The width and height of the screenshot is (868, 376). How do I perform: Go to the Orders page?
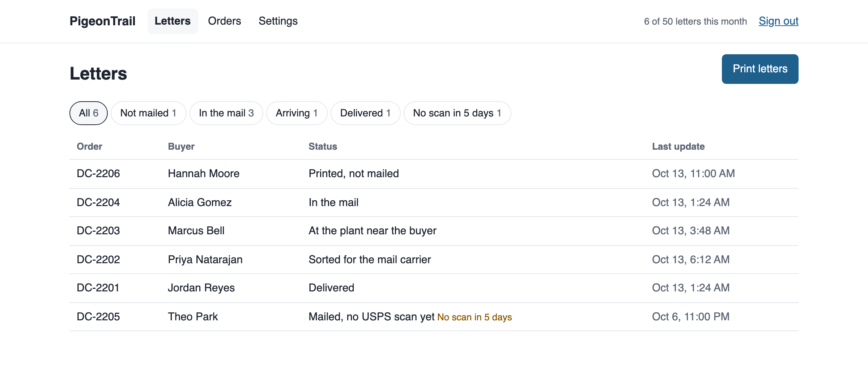[x=224, y=21]
